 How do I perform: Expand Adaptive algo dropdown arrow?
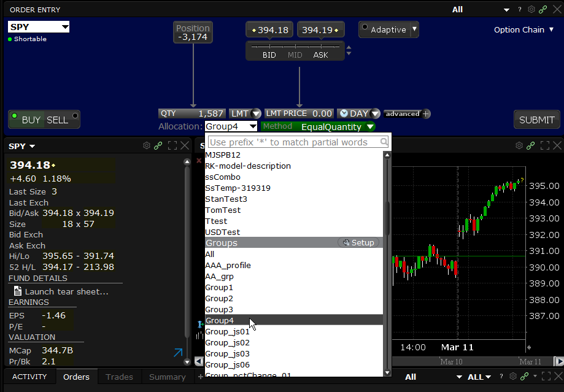[414, 29]
